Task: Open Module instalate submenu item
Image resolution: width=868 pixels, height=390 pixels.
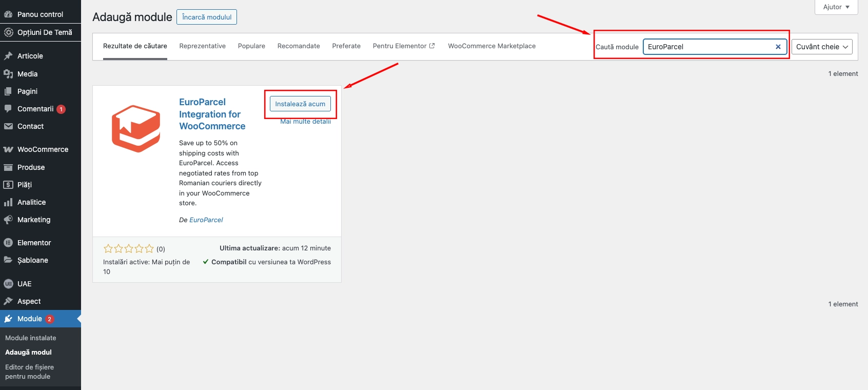Action: 31,338
